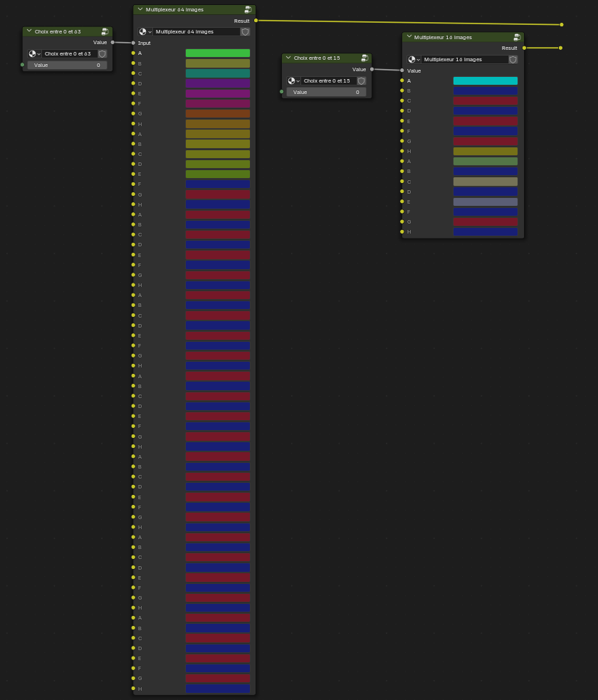Collapse the Choix entre 0 et 63 node
This screenshot has height=700, width=598.
pos(29,31)
